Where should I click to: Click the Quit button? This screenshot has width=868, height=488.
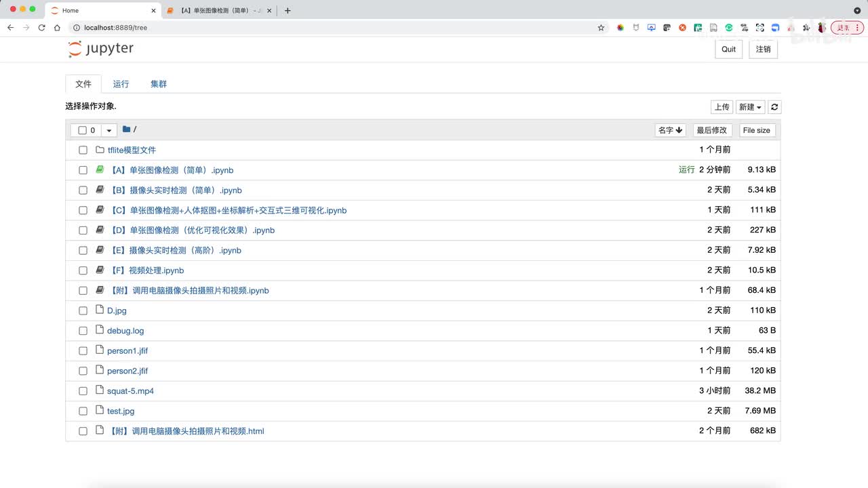coord(729,49)
